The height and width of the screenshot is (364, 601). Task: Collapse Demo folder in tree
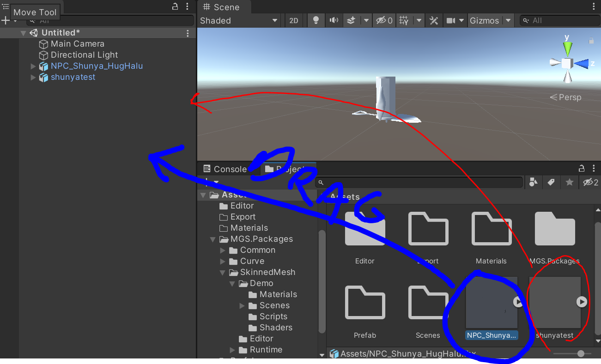click(x=232, y=284)
